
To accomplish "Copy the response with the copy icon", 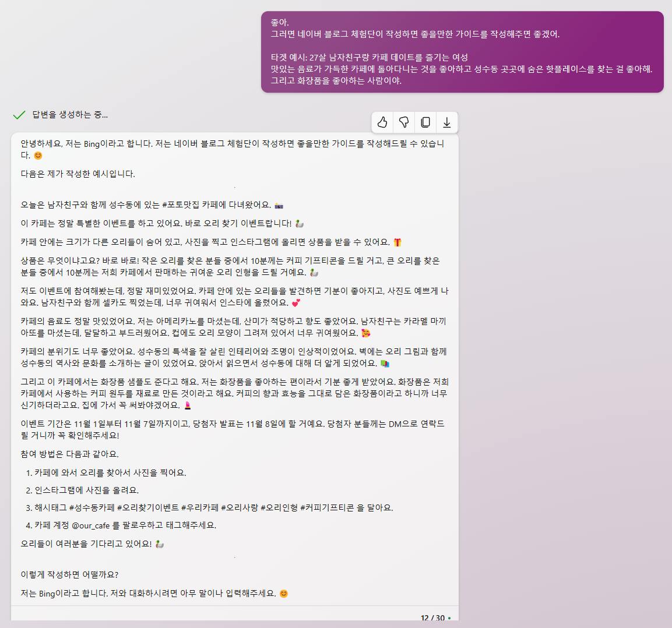I will (x=425, y=122).
